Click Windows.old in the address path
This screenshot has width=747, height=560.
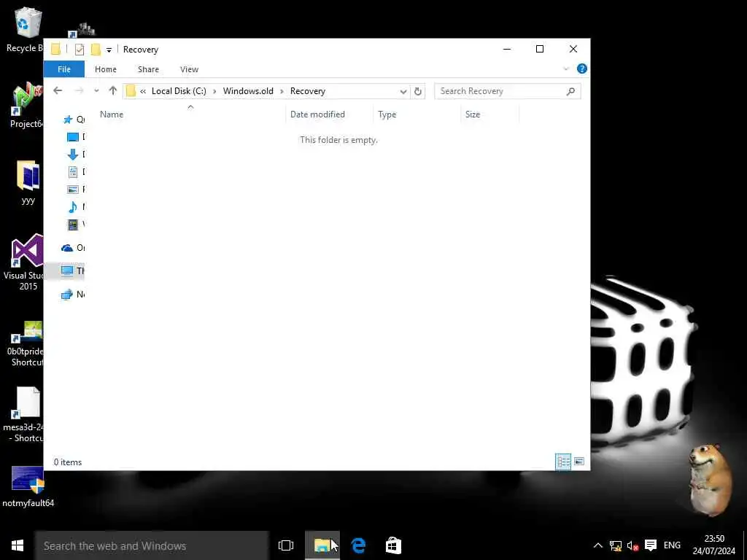coord(248,91)
